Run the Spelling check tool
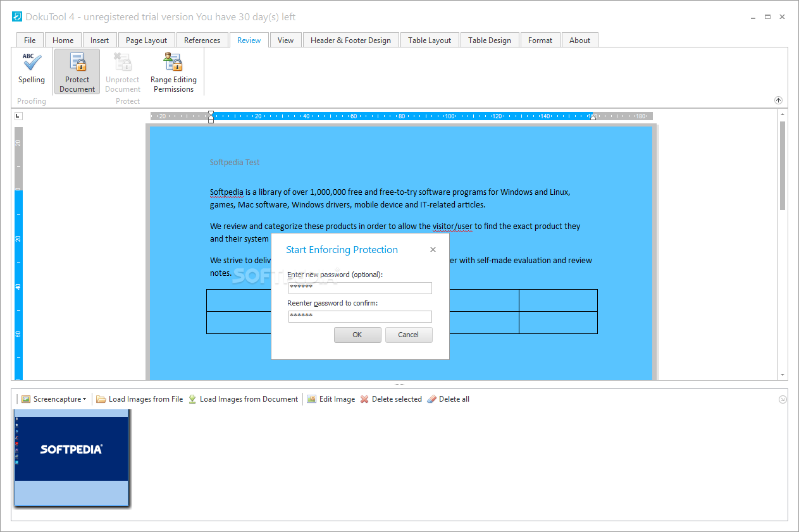The width and height of the screenshot is (799, 532). pyautogui.click(x=31, y=68)
